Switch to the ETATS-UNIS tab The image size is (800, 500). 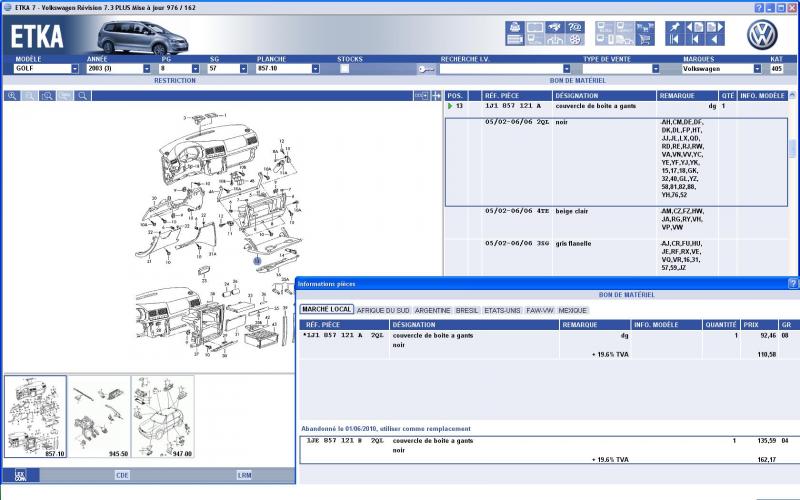502,310
